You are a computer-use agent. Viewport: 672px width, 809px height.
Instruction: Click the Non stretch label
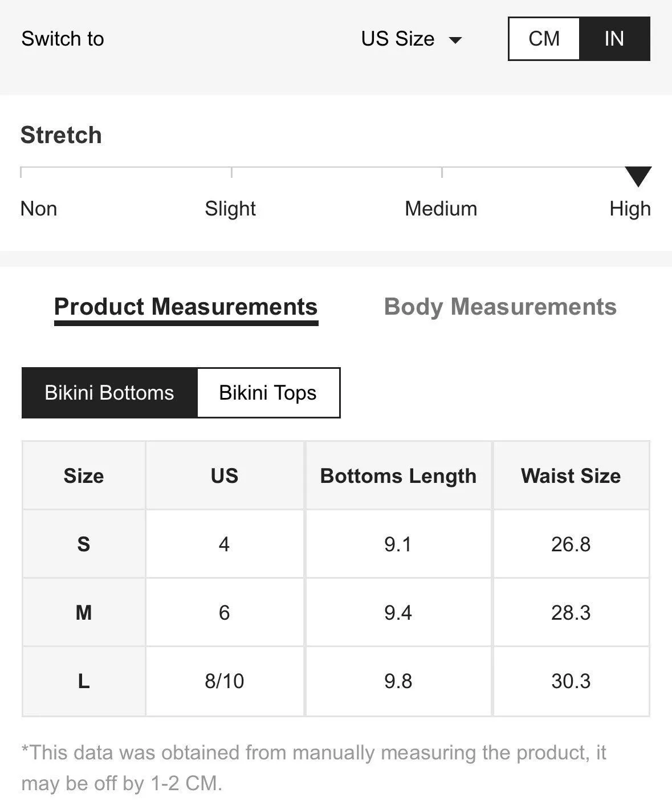(x=39, y=209)
